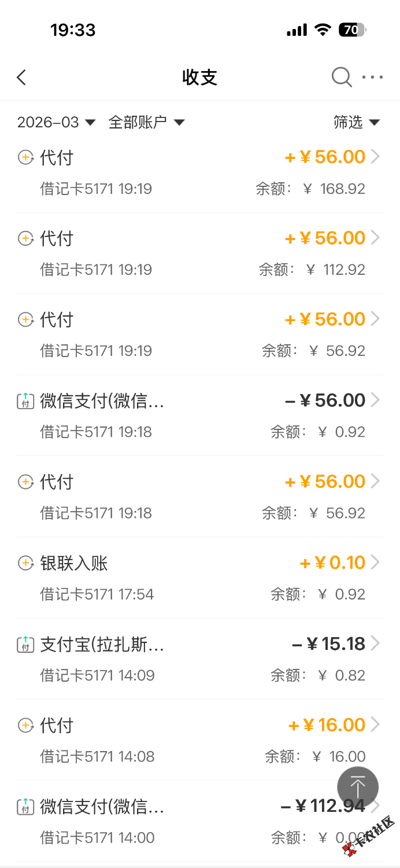The height and width of the screenshot is (868, 400).
Task: Expand the 2026-03 month dropdown
Action: click(x=56, y=122)
